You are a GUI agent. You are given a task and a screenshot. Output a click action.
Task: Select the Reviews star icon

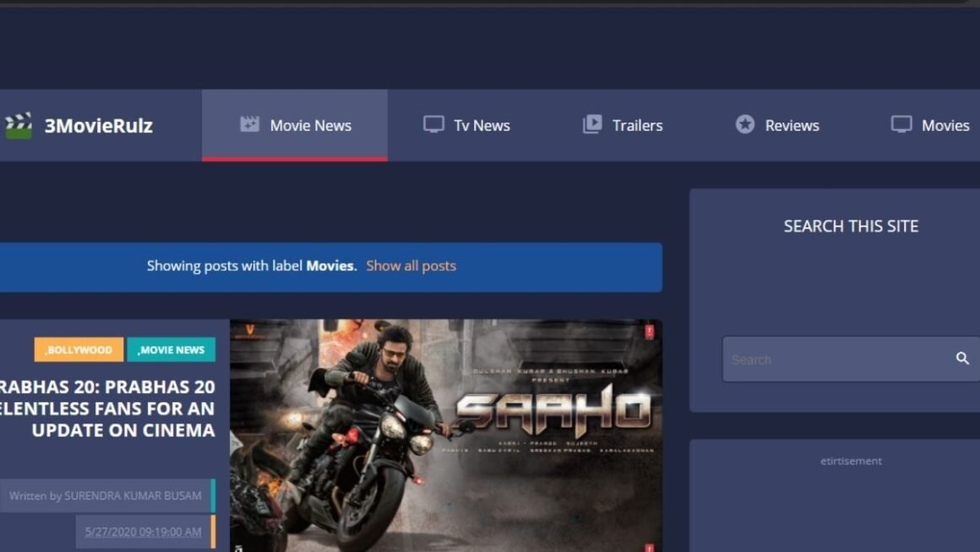(743, 124)
